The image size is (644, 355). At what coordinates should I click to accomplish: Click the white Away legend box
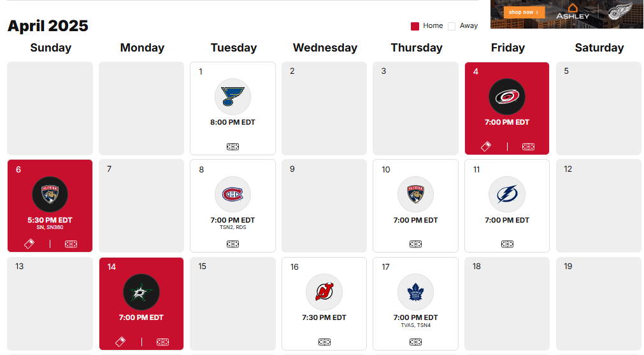click(452, 26)
